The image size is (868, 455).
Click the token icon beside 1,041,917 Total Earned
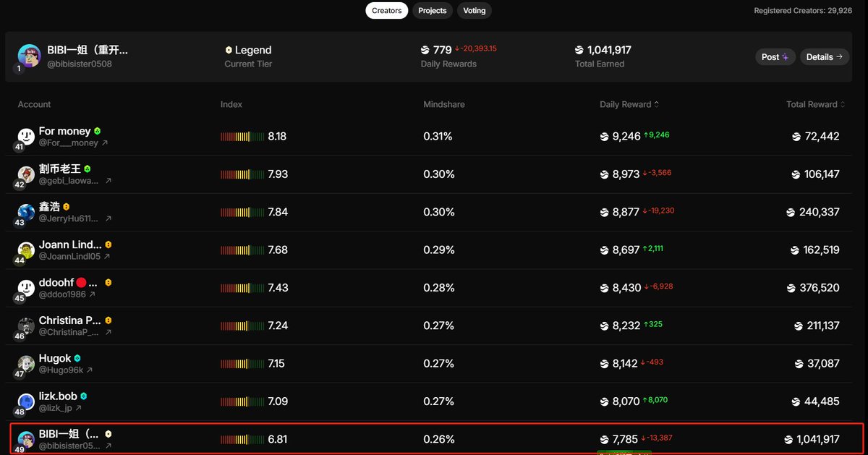(x=579, y=50)
